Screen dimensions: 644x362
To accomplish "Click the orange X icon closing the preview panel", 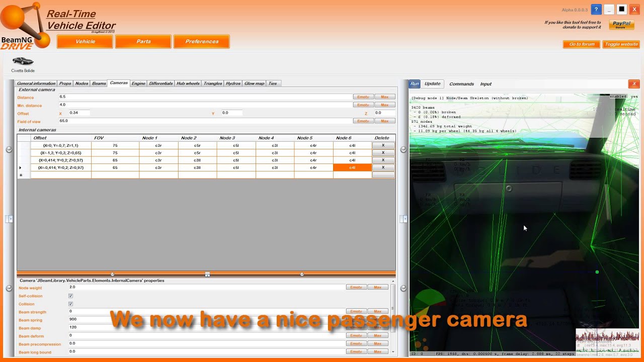I will click(634, 84).
